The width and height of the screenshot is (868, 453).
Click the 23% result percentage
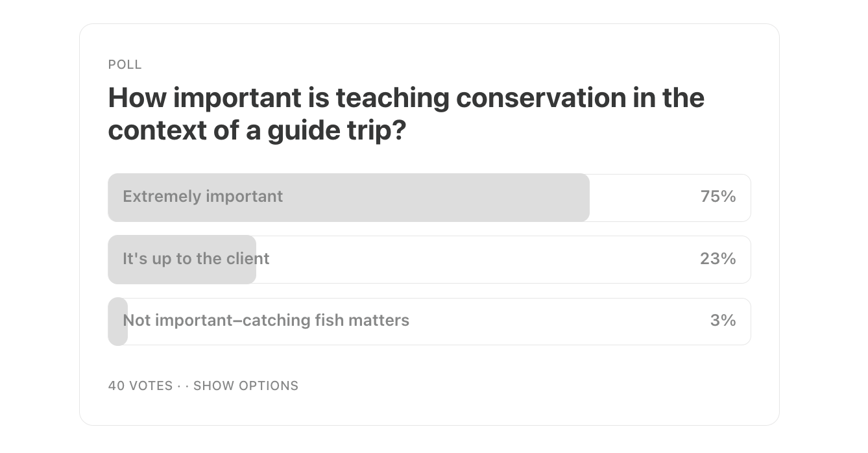[x=717, y=259]
